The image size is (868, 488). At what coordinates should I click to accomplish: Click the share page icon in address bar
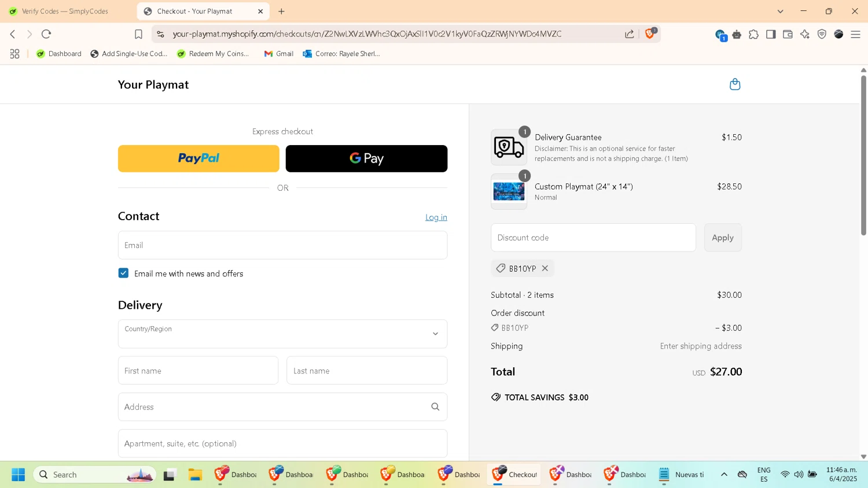pyautogui.click(x=630, y=34)
